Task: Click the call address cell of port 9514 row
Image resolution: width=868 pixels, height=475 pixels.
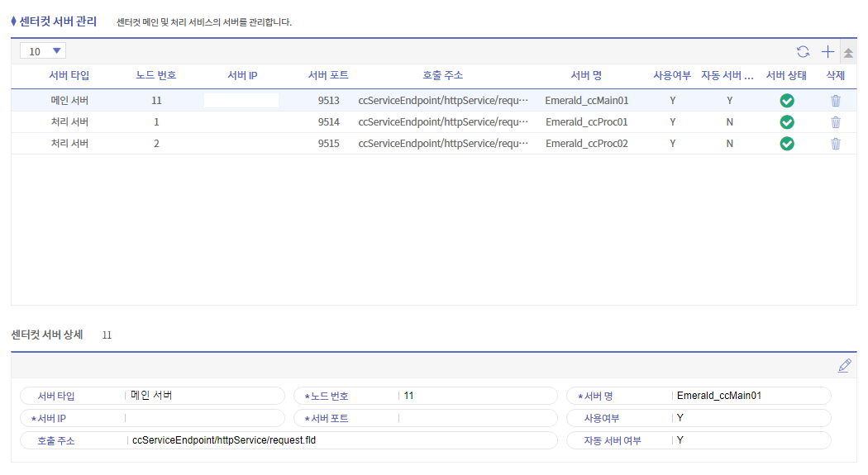Action: pos(443,122)
